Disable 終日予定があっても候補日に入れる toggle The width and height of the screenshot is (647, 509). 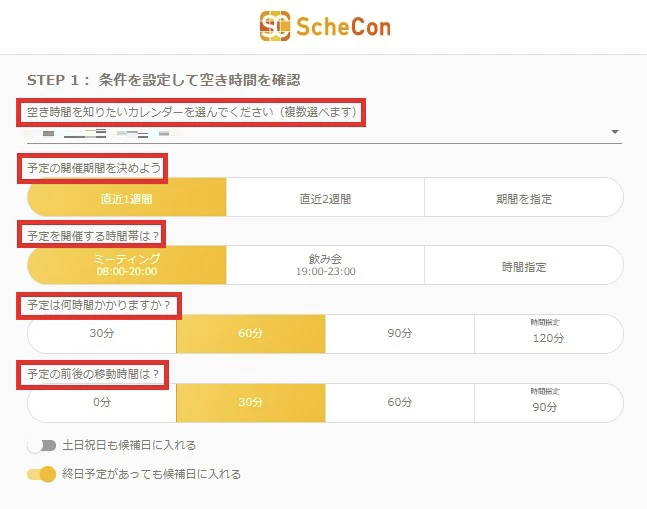pos(42,473)
